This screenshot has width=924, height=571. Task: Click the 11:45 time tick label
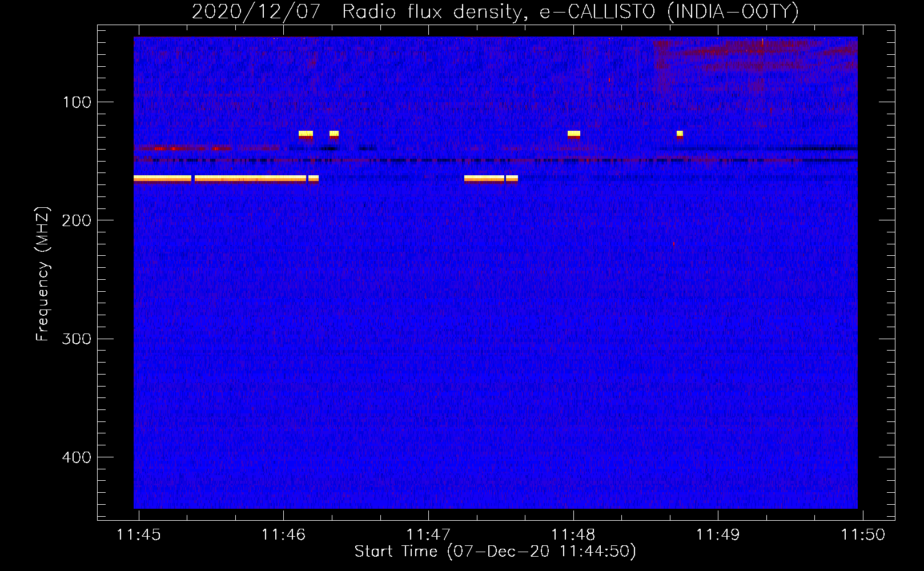(x=139, y=535)
